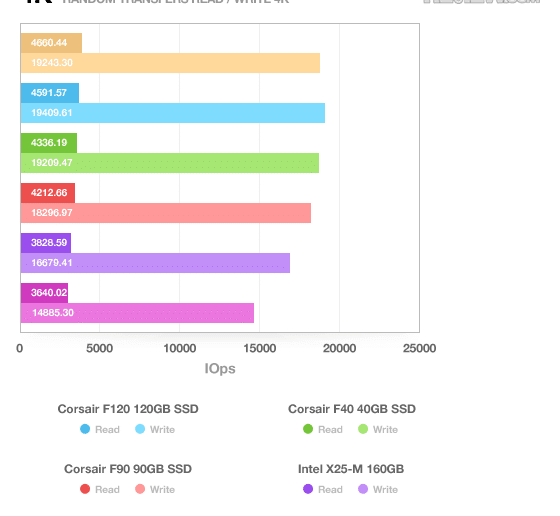Click Corsair F120 Read legend dot
Image resolution: width=560 pixels, height=516 pixels.
[85, 429]
